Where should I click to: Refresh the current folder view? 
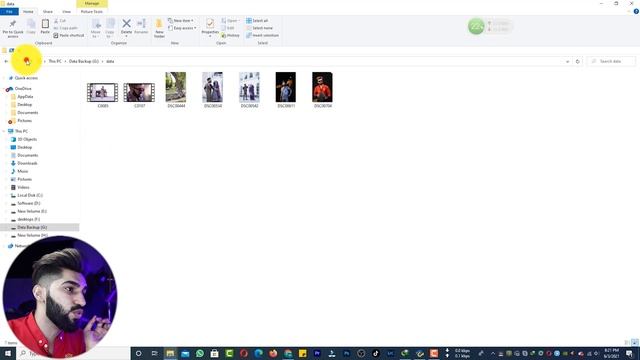tap(578, 61)
